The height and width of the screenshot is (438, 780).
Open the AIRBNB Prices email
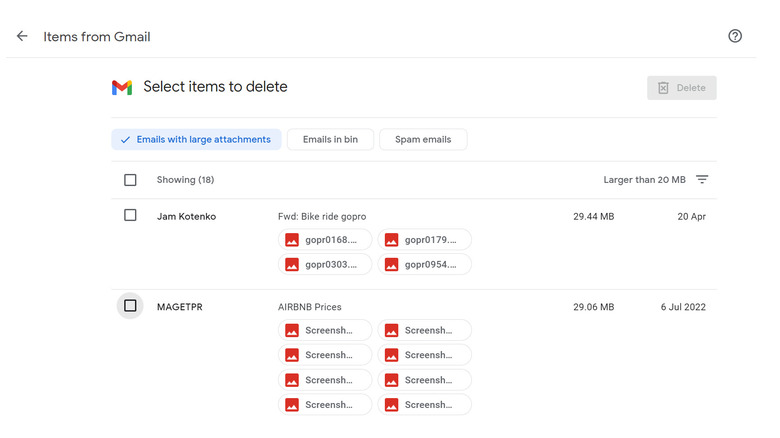[309, 307]
